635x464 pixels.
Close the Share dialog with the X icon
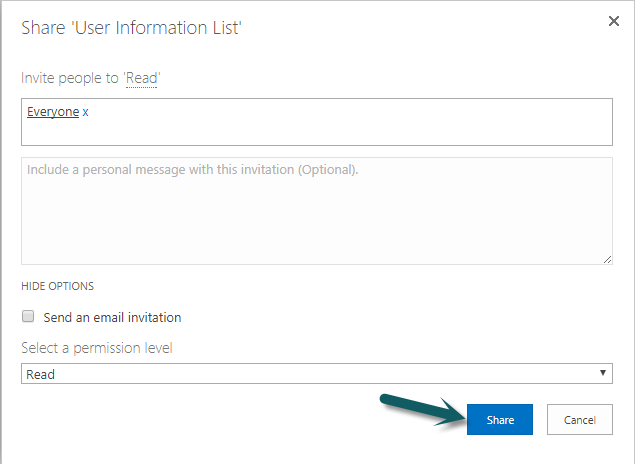coord(614,21)
